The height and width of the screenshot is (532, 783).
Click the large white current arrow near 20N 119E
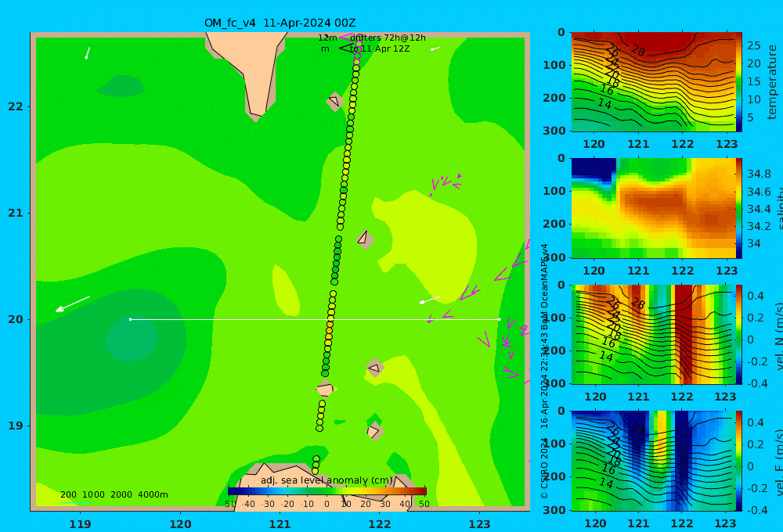[x=72, y=304]
